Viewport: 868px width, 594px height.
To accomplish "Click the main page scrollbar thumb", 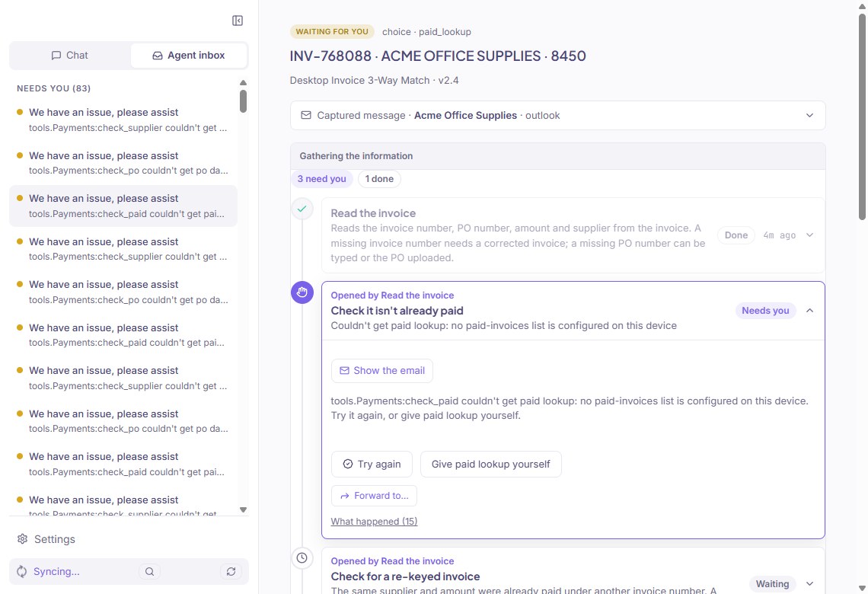I will click(862, 117).
